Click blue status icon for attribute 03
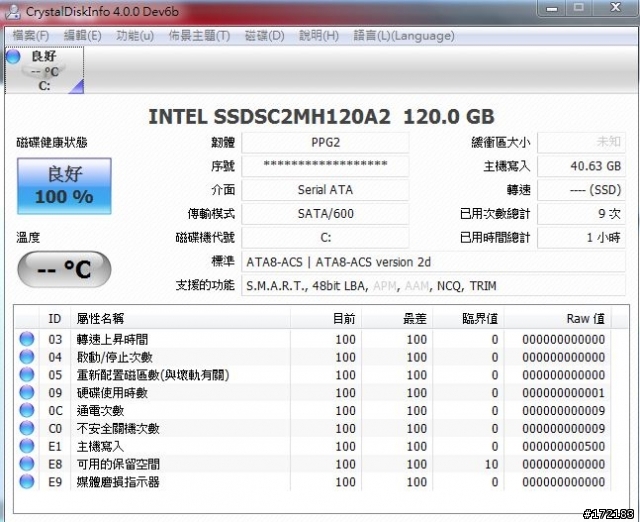 27,339
